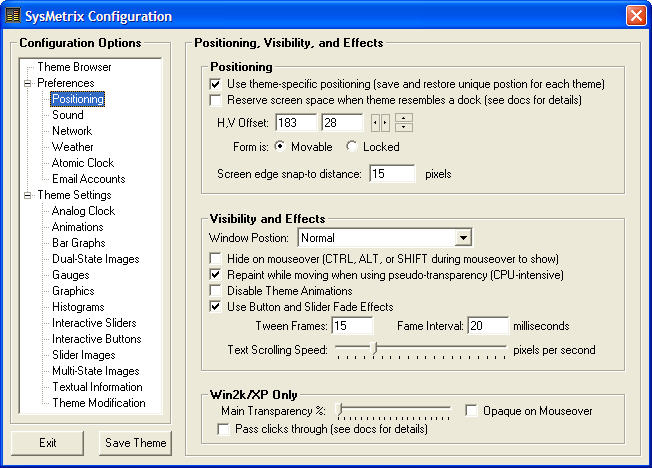652x468 pixels.
Task: Collapse the Theme Settings tree node
Action: (28, 195)
